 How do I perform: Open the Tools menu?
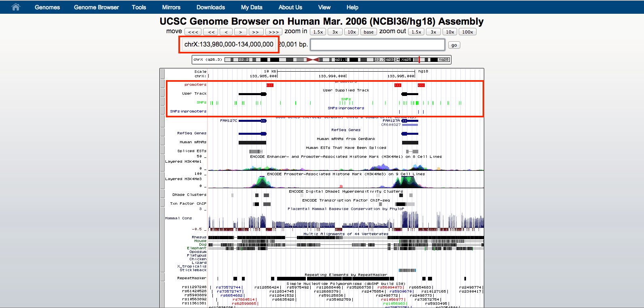pyautogui.click(x=139, y=7)
